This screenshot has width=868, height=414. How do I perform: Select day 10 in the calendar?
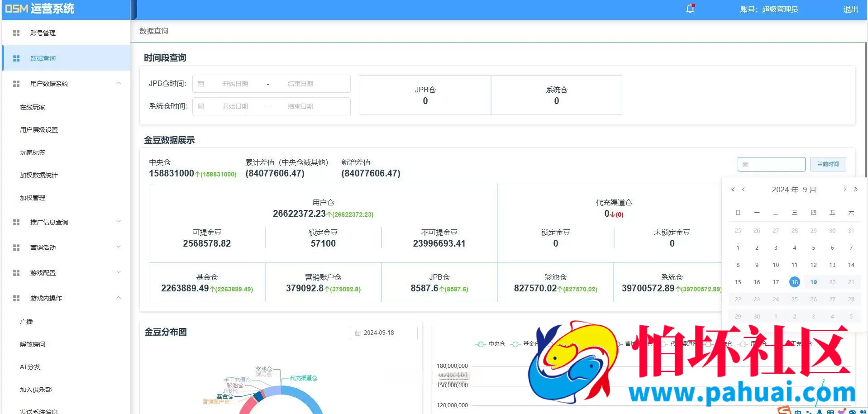(776, 265)
